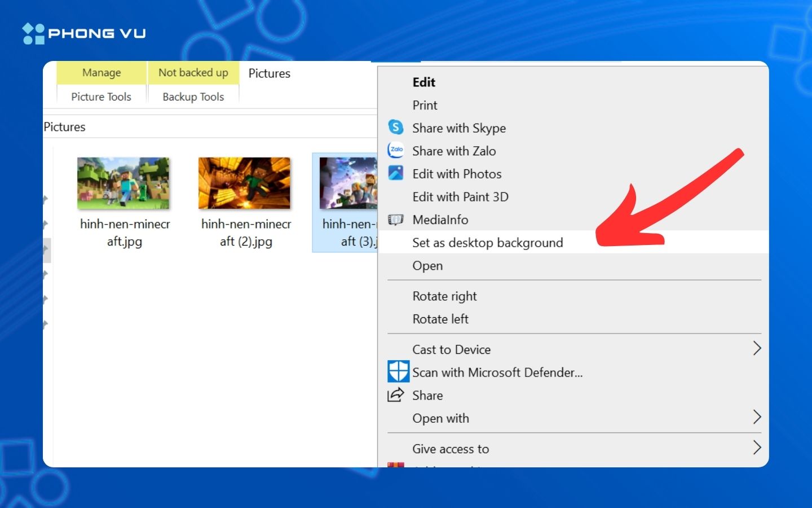This screenshot has height=508, width=812.
Task: Click the MediaInfo icon
Action: [x=396, y=220]
